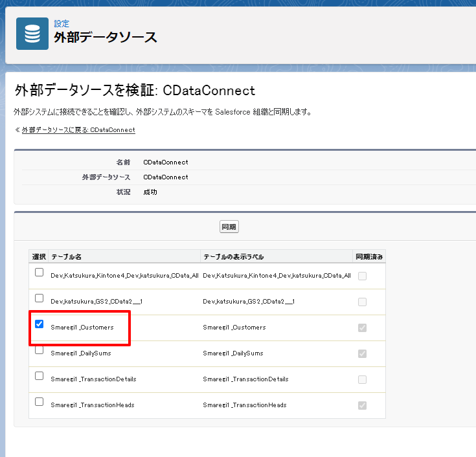Select table name Smaregi1_TransactionDetails text
Viewport: 476px width, 457px height.
[x=93, y=379]
